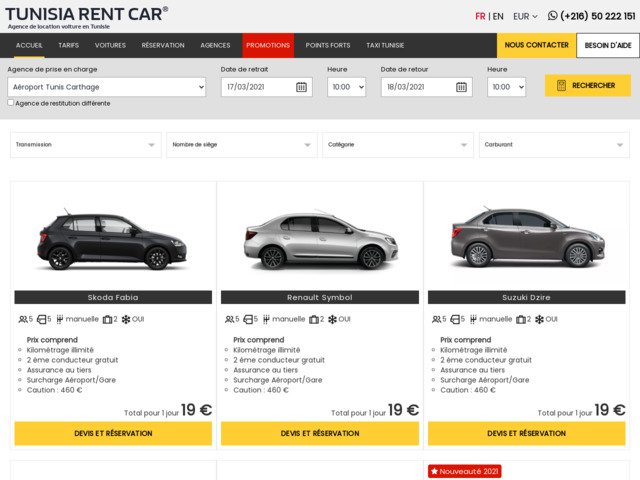The width and height of the screenshot is (640, 480).
Task: Click the calculator icon in Rechercher button
Action: [561, 85]
